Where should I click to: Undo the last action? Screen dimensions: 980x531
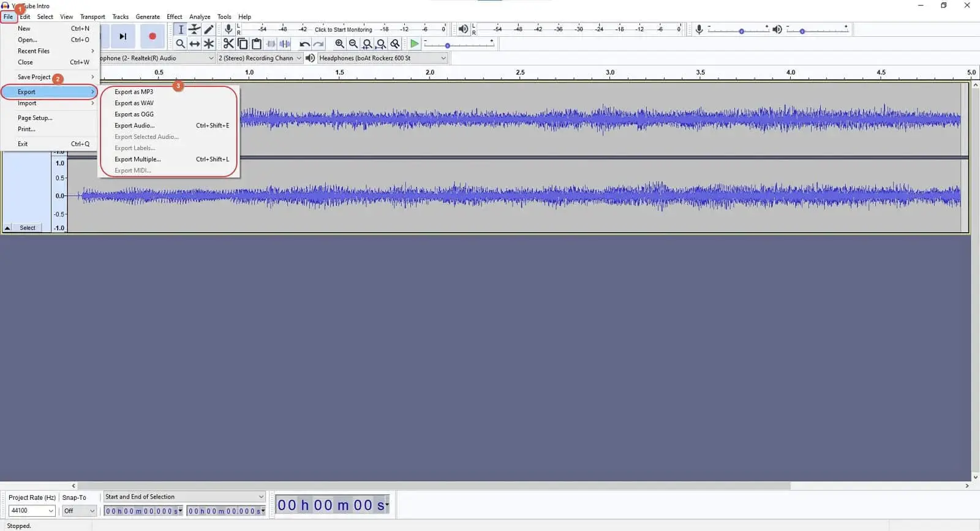[304, 43]
